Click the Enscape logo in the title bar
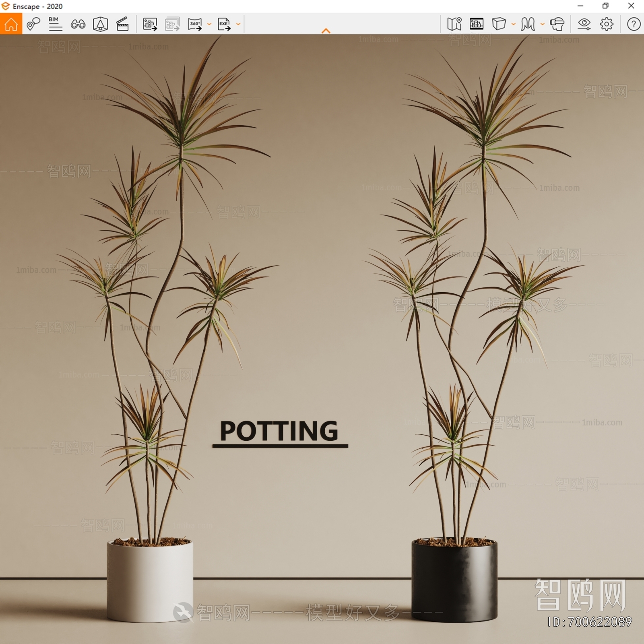This screenshot has width=644, height=644. (6, 6)
